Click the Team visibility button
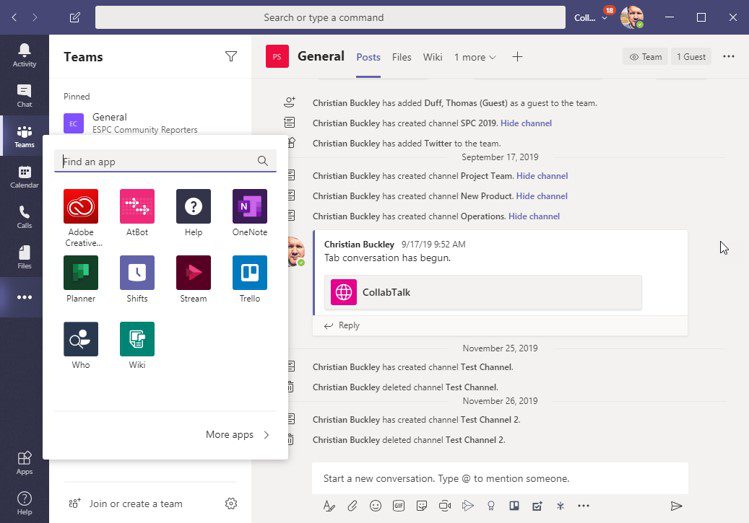 point(645,57)
